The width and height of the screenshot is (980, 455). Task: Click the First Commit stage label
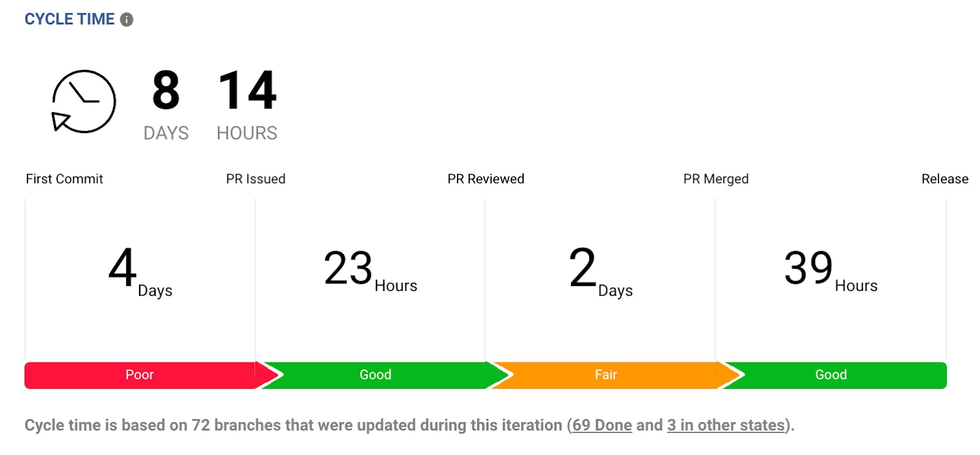(64, 179)
